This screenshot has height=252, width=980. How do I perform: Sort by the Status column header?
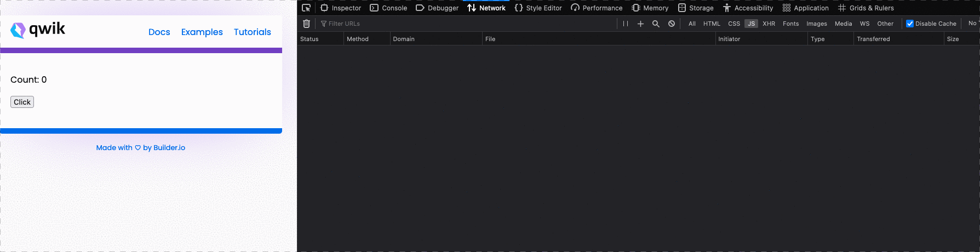(320, 39)
